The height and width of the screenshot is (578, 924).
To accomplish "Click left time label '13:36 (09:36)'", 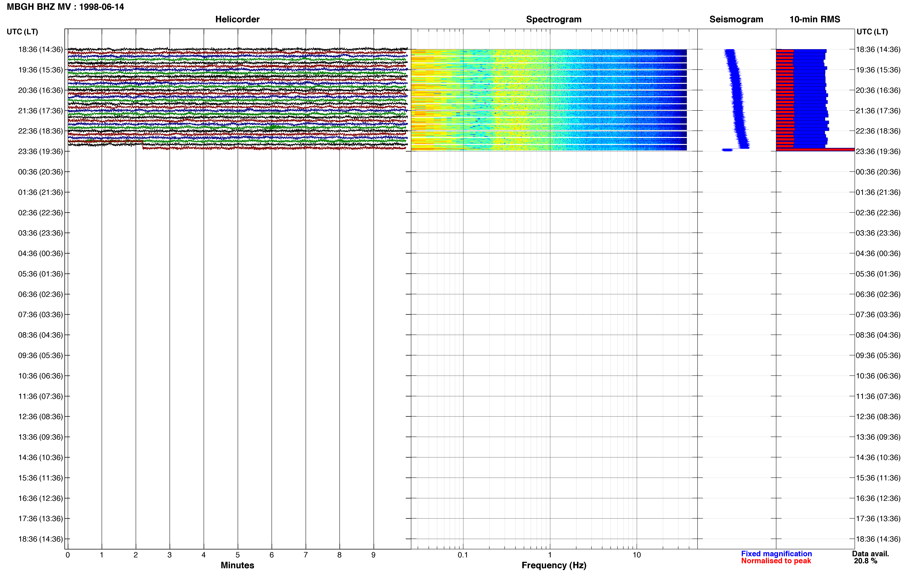I will pos(41,437).
